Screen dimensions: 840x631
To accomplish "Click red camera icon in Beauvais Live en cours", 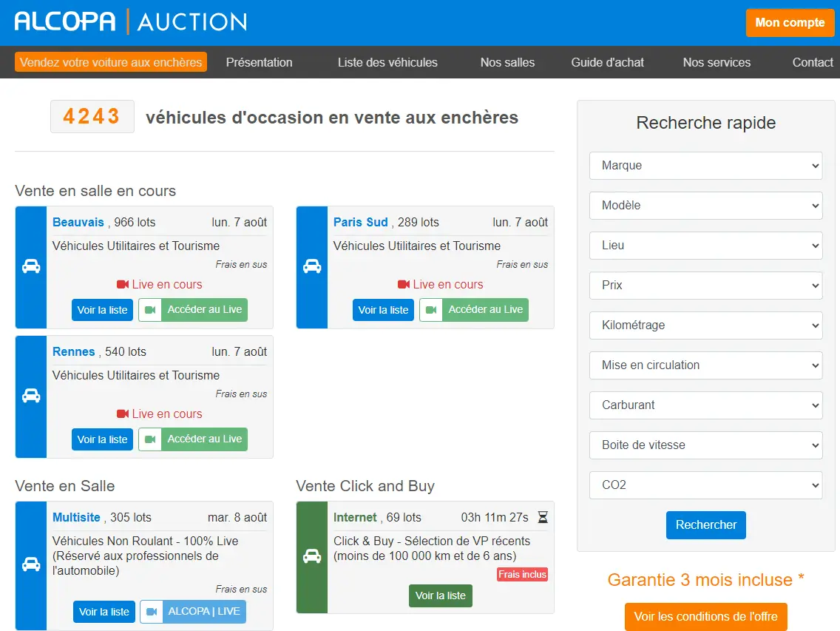I will click(123, 285).
